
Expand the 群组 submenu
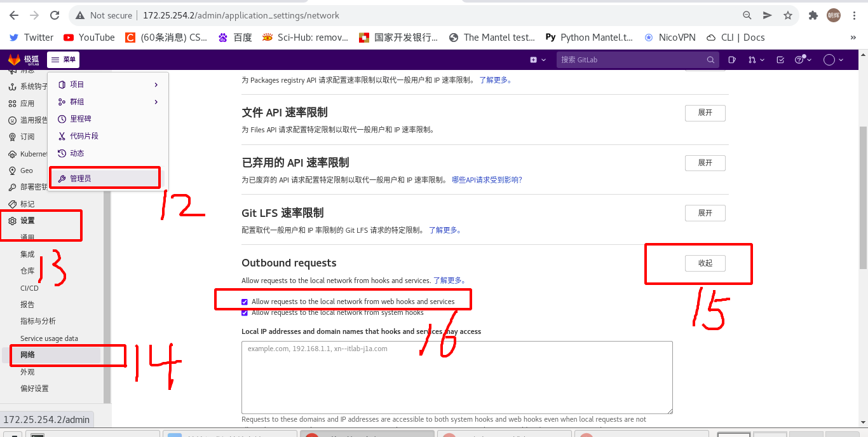pyautogui.click(x=108, y=102)
